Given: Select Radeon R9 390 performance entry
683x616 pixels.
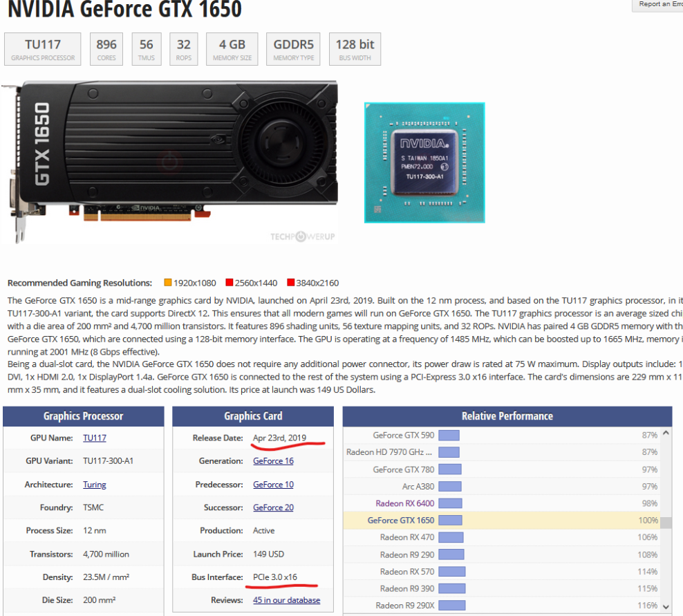Looking at the screenshot, I should tap(502, 588).
